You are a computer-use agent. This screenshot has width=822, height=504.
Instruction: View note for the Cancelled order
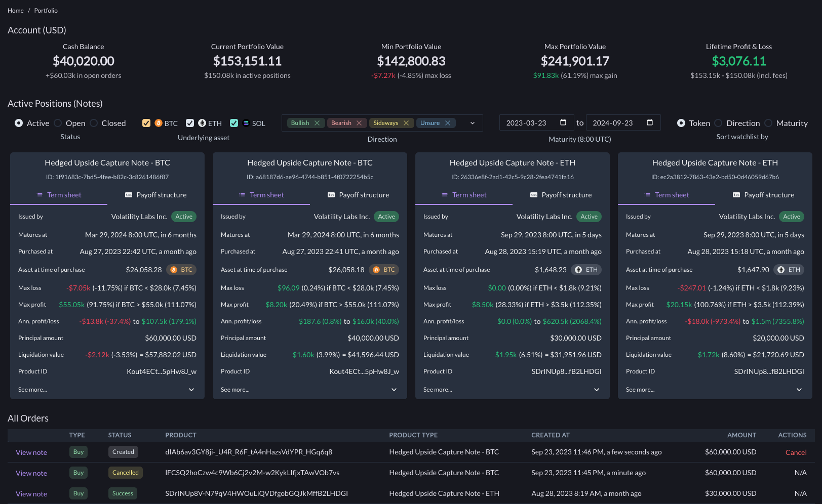pos(31,473)
